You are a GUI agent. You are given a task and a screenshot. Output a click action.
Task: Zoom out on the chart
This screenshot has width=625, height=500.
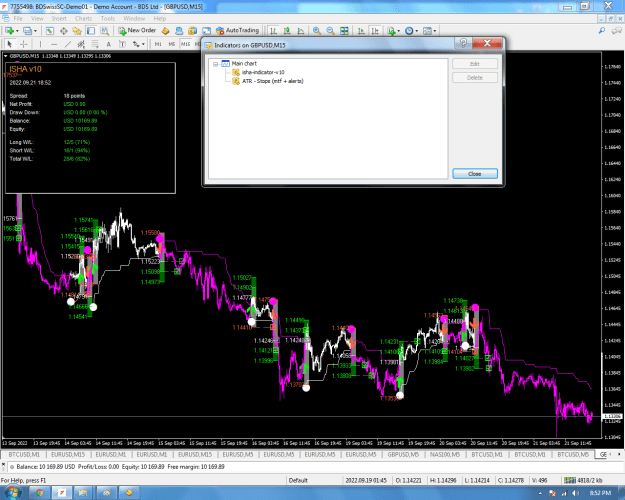(x=330, y=31)
